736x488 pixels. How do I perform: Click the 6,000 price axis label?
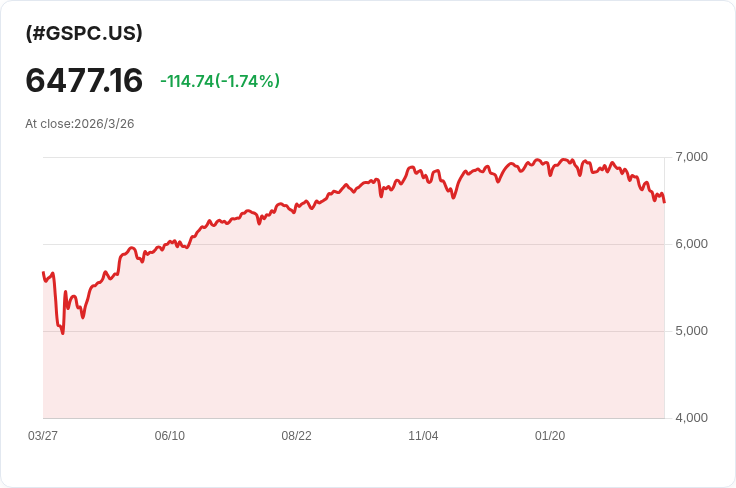(692, 244)
